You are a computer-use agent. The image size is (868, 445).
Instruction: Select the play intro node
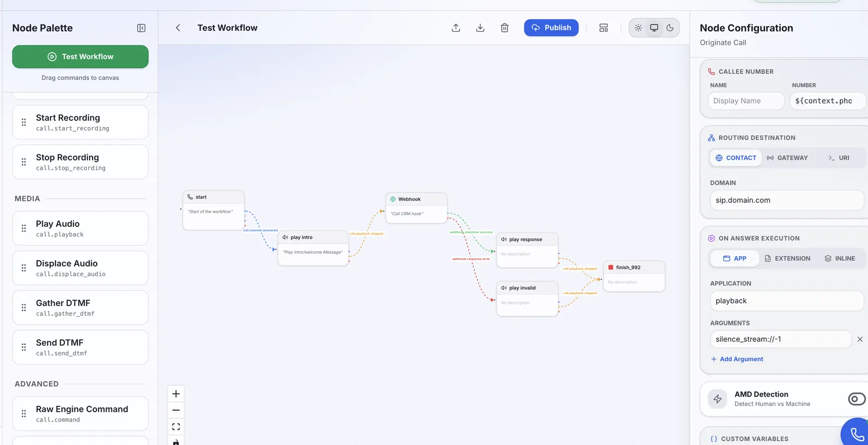tap(314, 248)
